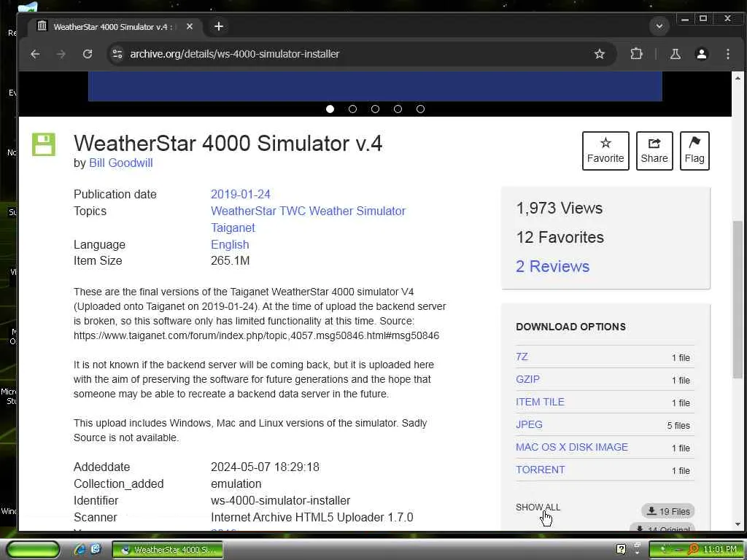Jump to 2 Reviews link
Screen dimensions: 747x560
pos(553,266)
